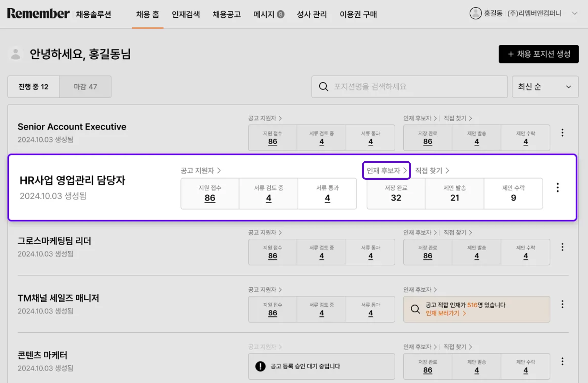Click 지원 접수 86 in Senior Account Executive

click(x=272, y=138)
